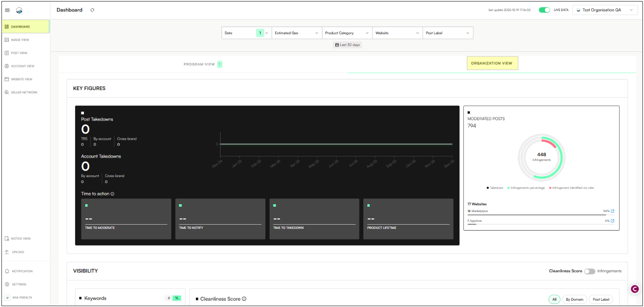The height and width of the screenshot is (307, 644).
Task: Open Notification from the sidebar
Action: pos(25,271)
